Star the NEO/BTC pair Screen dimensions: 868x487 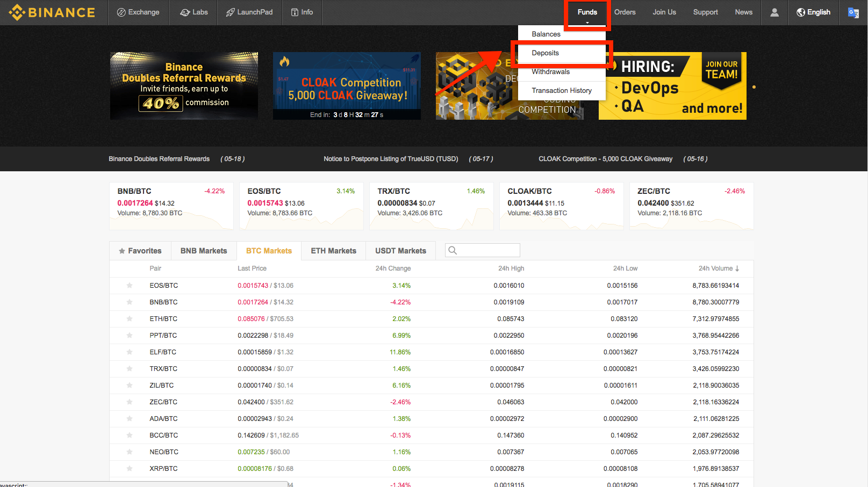point(130,452)
